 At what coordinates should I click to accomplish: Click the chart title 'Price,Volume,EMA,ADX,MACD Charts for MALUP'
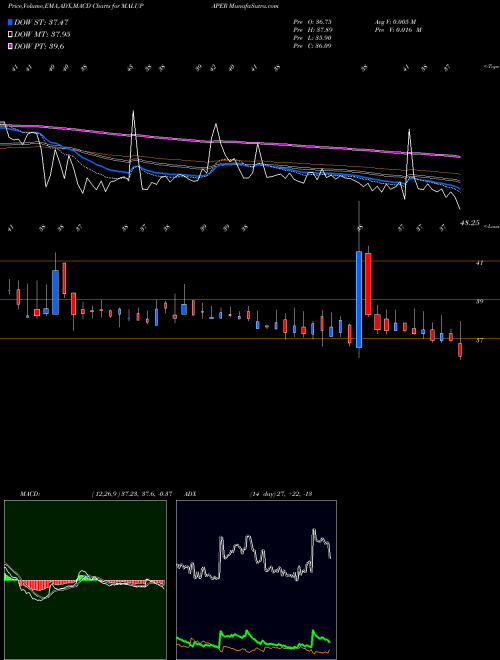point(77,6)
